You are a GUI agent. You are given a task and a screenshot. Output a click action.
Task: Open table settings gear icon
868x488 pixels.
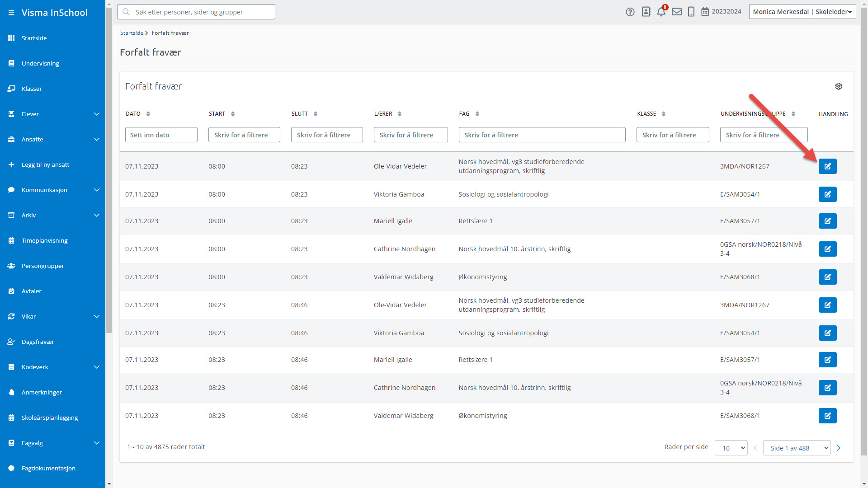coord(839,86)
